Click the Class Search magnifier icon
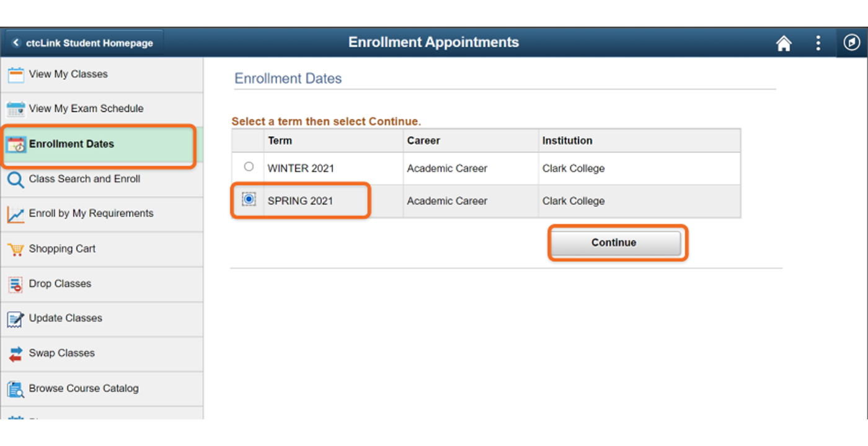This screenshot has width=868, height=446. point(15,180)
